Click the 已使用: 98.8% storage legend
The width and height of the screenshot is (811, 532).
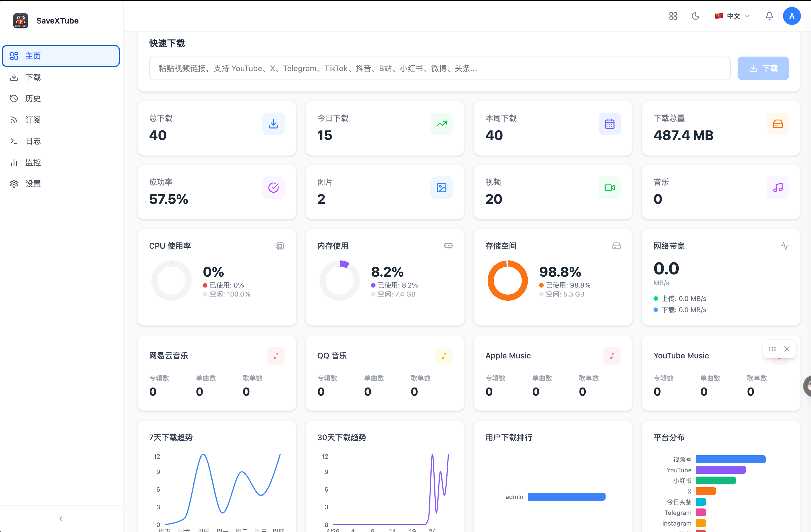coord(565,285)
